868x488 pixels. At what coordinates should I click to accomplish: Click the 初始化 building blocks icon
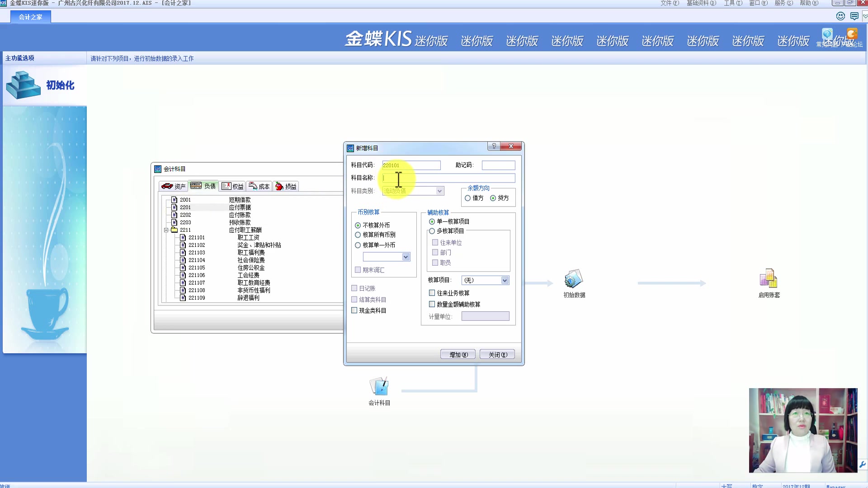[x=23, y=85]
